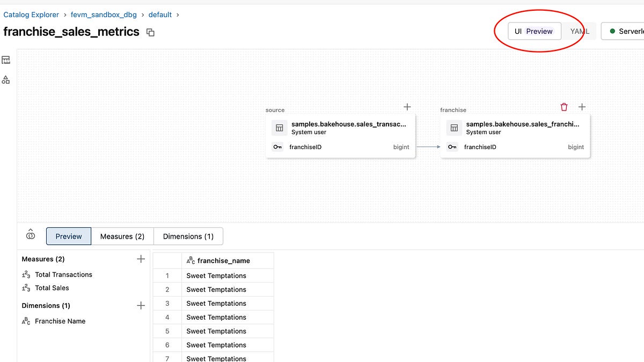Delete the franchise join with trash icon
644x362 pixels.
click(564, 107)
